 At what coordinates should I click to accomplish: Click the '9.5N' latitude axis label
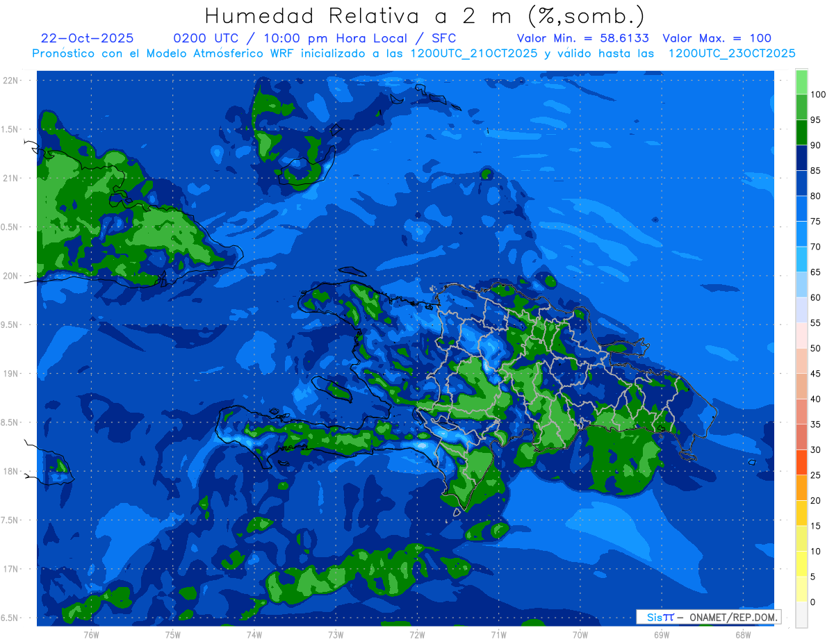[x=10, y=324]
